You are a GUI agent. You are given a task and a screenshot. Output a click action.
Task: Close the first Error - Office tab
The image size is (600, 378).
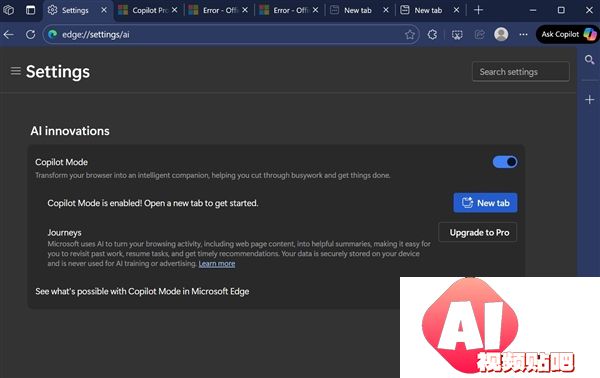click(245, 10)
